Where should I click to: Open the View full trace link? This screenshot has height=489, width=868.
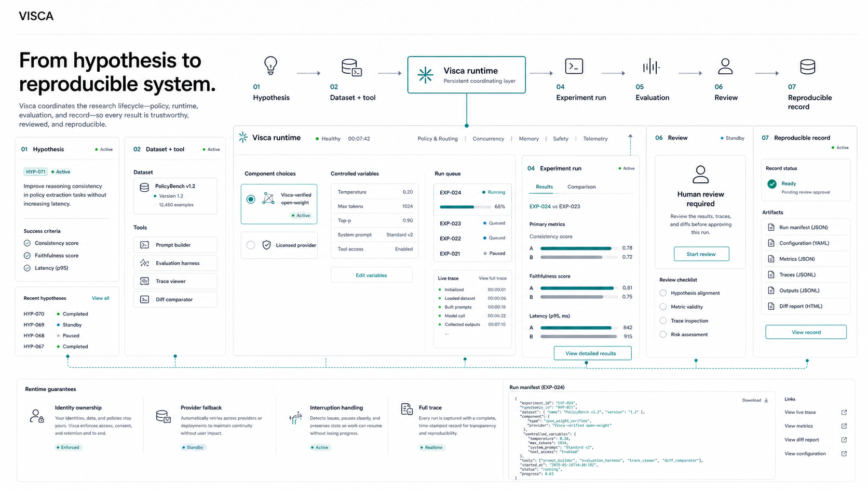493,279
